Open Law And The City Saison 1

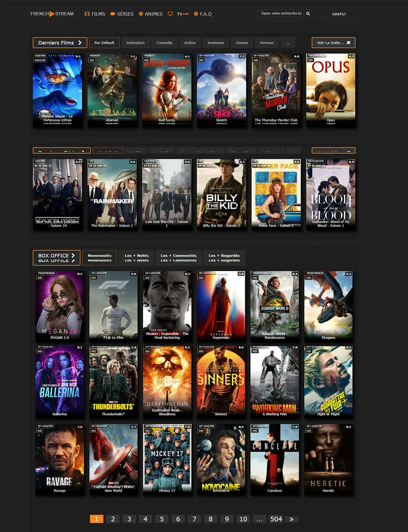point(167,194)
